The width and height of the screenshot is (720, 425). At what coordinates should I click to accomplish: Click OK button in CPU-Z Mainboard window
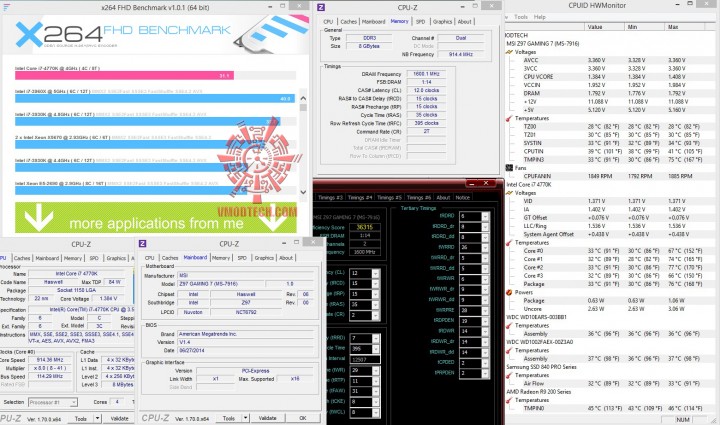(x=303, y=418)
